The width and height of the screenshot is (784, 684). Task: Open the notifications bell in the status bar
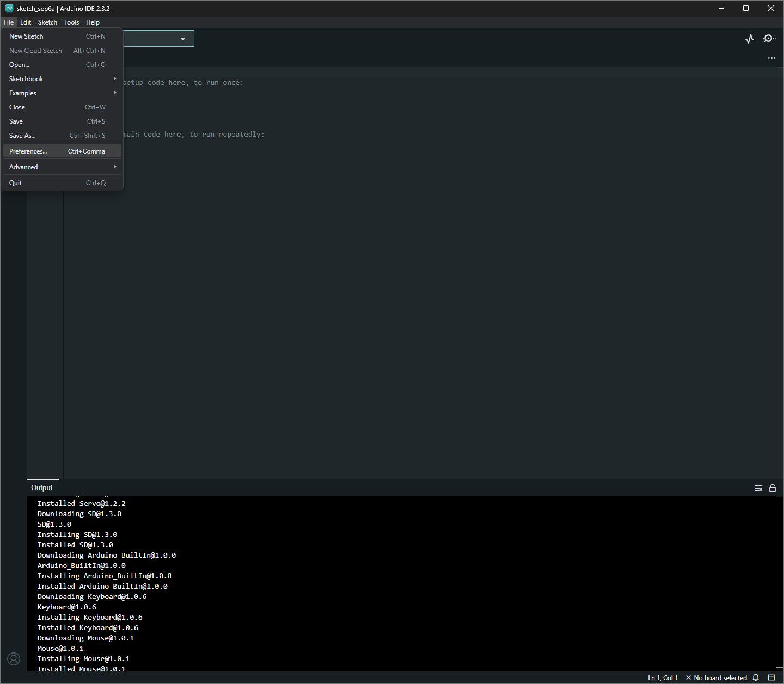tap(756, 677)
